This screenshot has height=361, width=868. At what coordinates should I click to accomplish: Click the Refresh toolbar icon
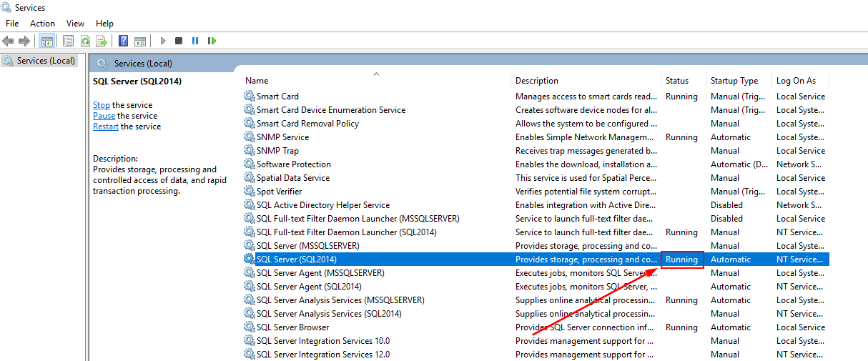pos(85,41)
